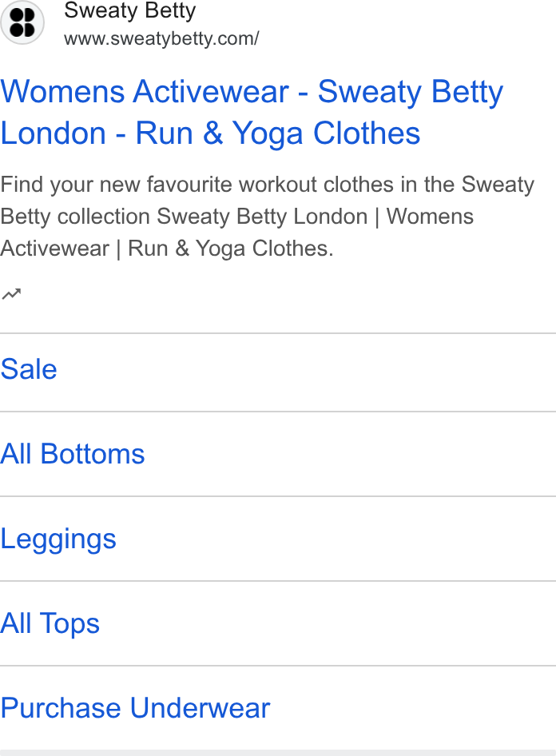Click the word 'Yoga' in the blue headline

(x=268, y=134)
